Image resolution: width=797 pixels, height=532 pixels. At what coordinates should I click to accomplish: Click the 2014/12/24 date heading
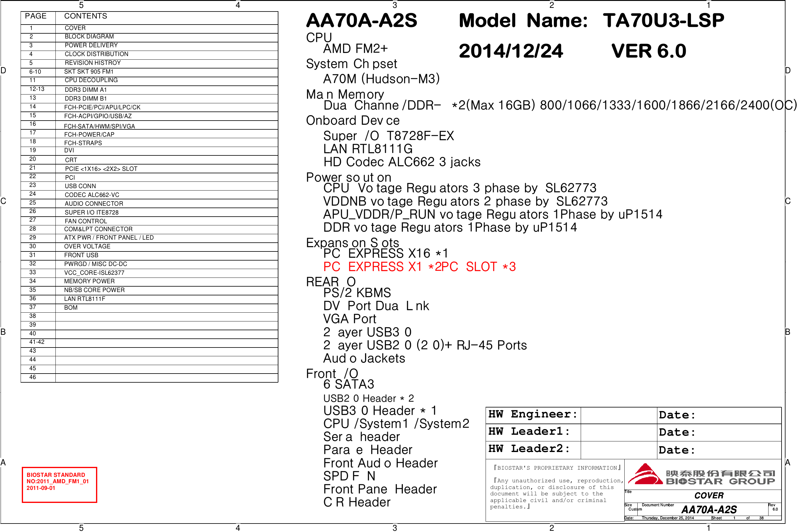point(511,51)
